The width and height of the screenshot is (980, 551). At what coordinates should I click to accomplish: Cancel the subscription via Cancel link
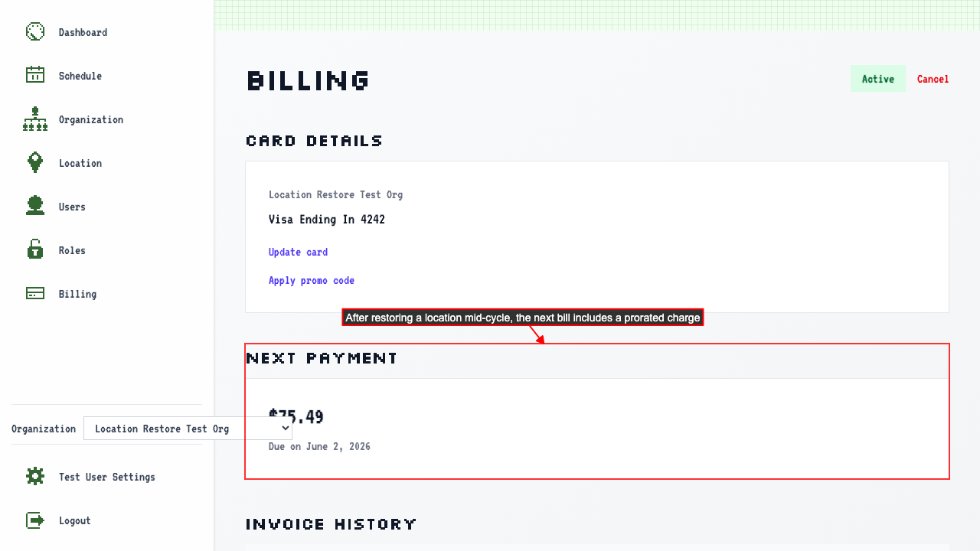pyautogui.click(x=933, y=79)
